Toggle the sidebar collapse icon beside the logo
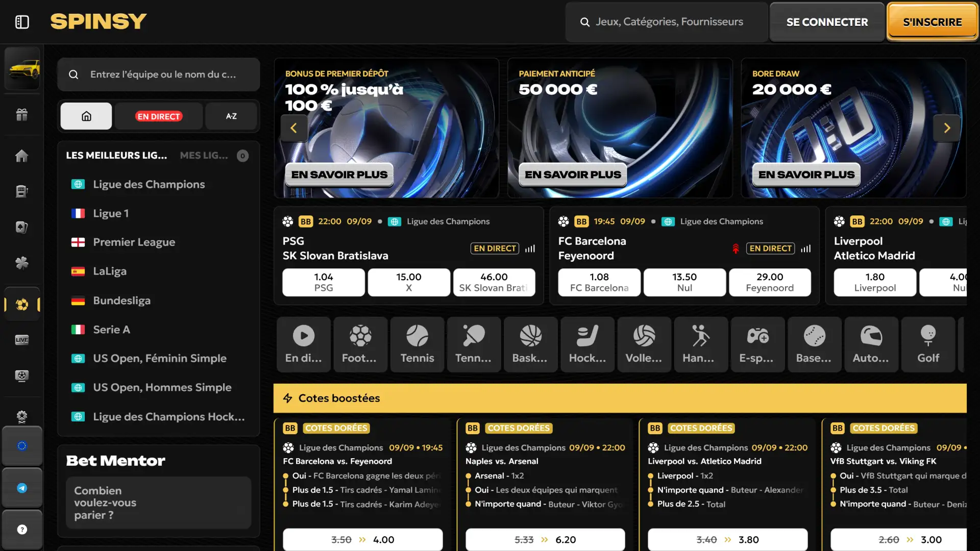The image size is (980, 551). pos(22,22)
